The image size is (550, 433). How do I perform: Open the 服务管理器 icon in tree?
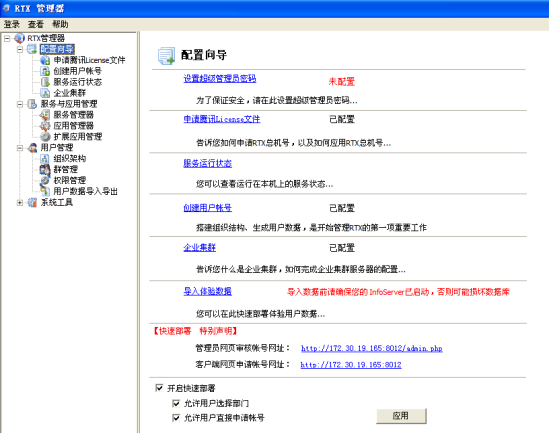[x=45, y=114]
